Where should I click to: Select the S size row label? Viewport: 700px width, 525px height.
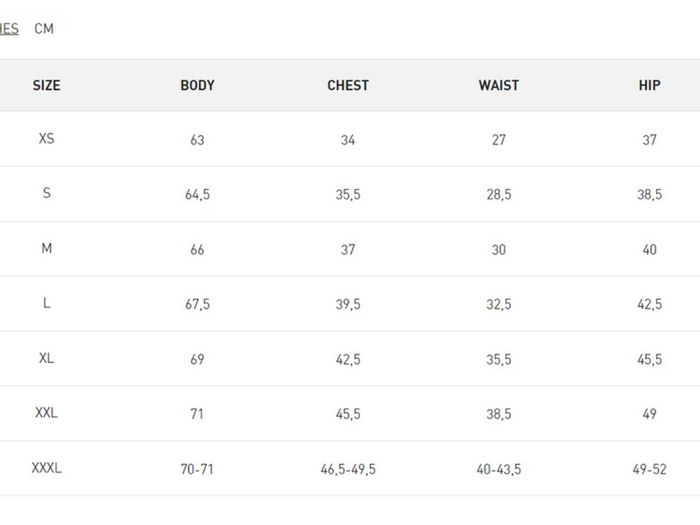click(46, 193)
